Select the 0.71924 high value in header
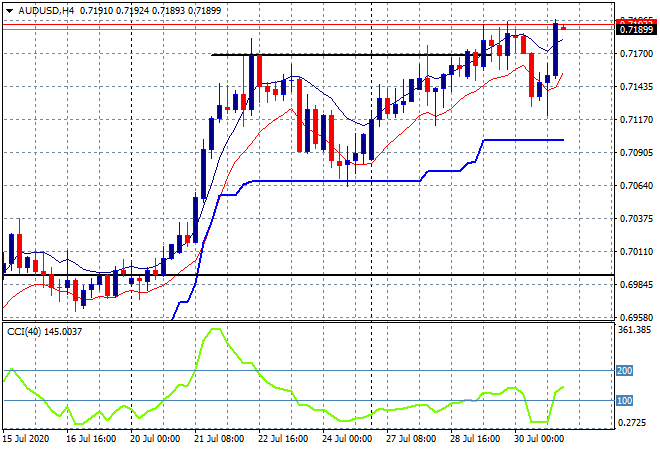The image size is (660, 450). (x=132, y=11)
